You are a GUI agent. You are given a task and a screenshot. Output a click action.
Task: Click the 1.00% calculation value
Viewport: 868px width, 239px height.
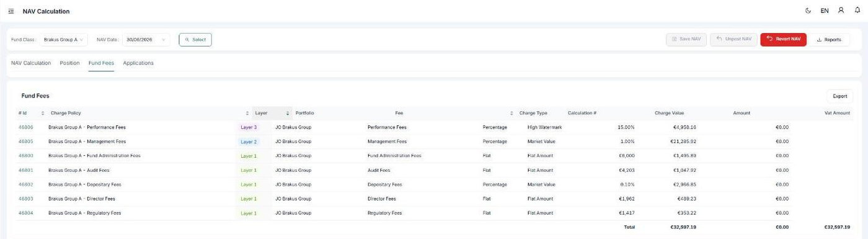coord(627,142)
